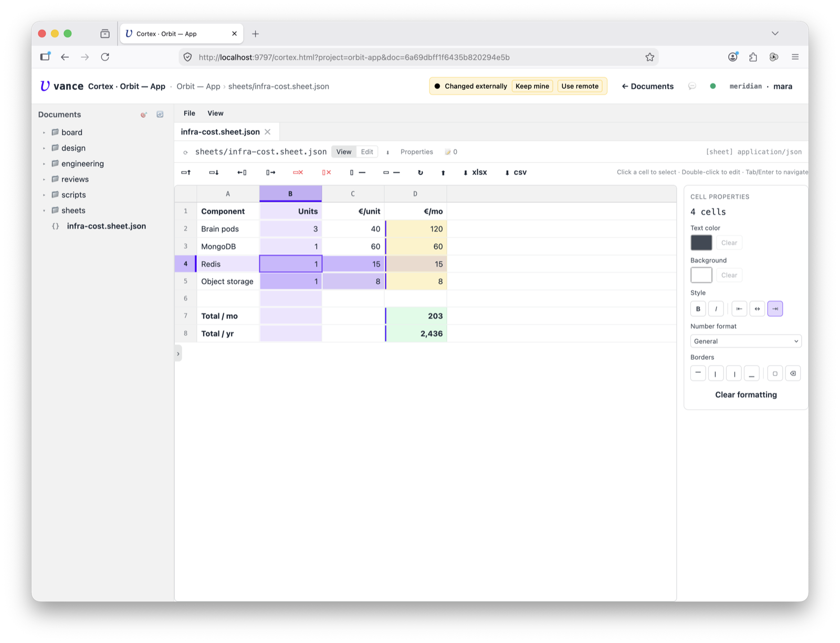Expand the design folder
840x643 pixels.
tap(44, 149)
